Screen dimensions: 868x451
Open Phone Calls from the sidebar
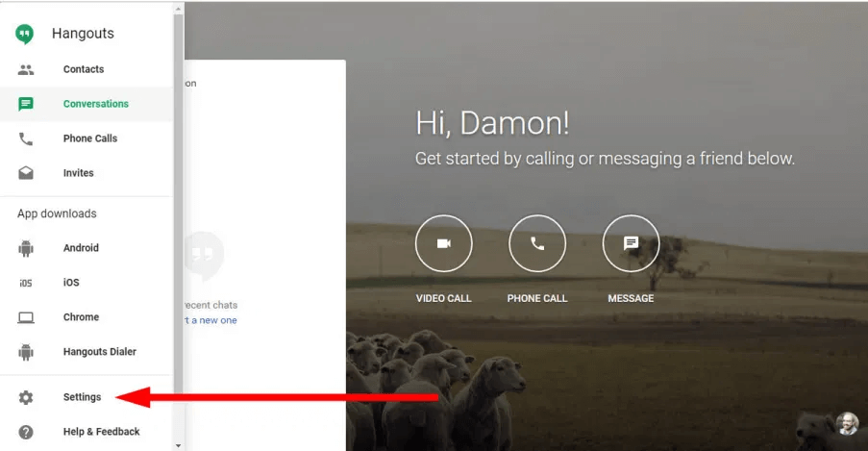point(87,138)
